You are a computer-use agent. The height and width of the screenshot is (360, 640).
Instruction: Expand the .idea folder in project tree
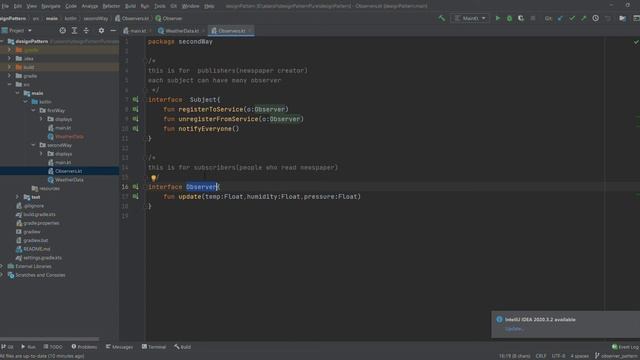coord(10,58)
